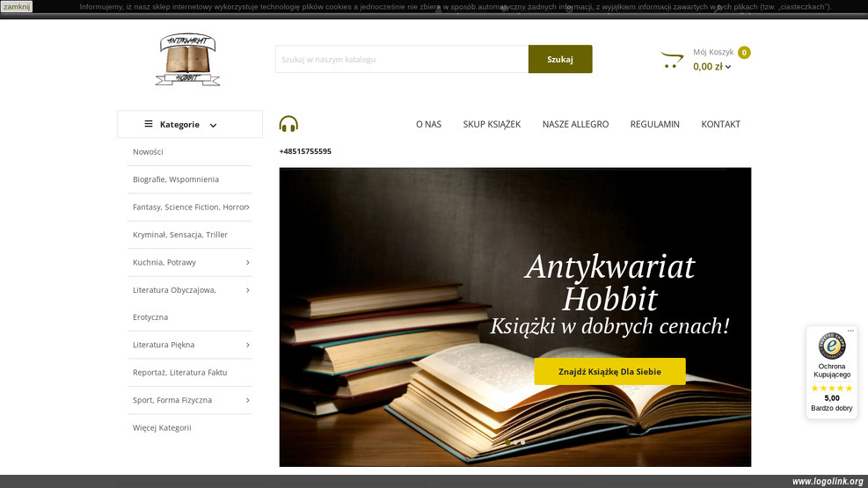Expand cart total 0,00 zł dropdown

(711, 67)
